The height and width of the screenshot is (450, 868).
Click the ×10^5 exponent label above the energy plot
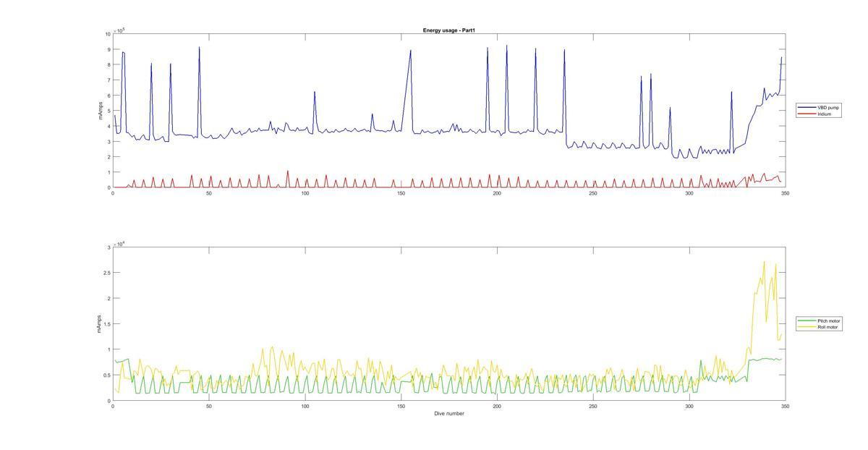coord(119,30)
